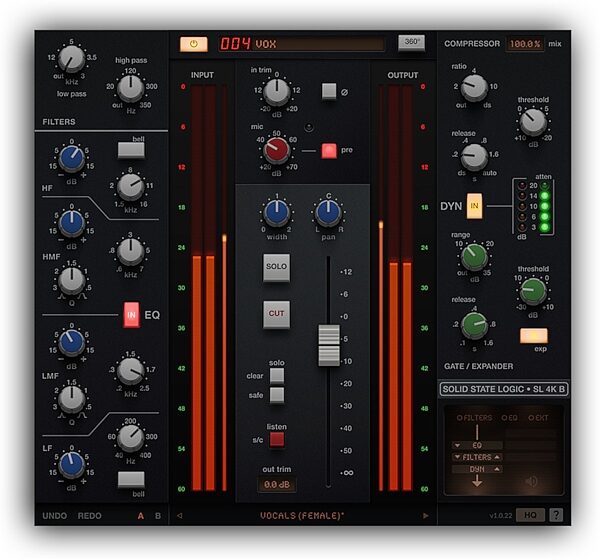Click the compressor ratio knob

474,88
